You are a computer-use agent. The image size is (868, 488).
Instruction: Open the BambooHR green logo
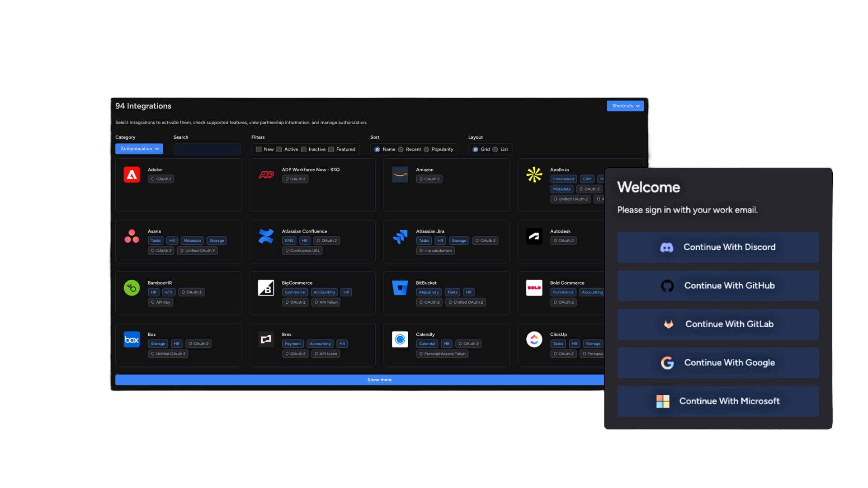point(132,288)
